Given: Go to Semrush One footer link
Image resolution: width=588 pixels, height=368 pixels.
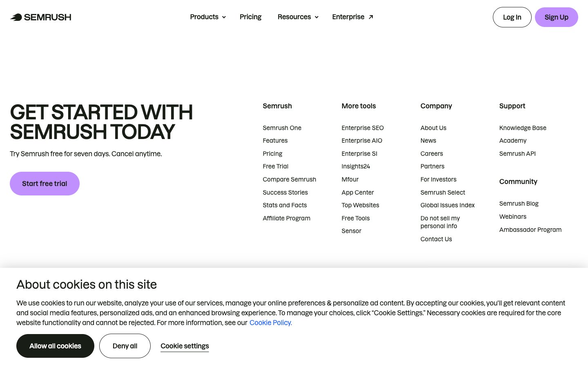Looking at the screenshot, I should (x=282, y=128).
